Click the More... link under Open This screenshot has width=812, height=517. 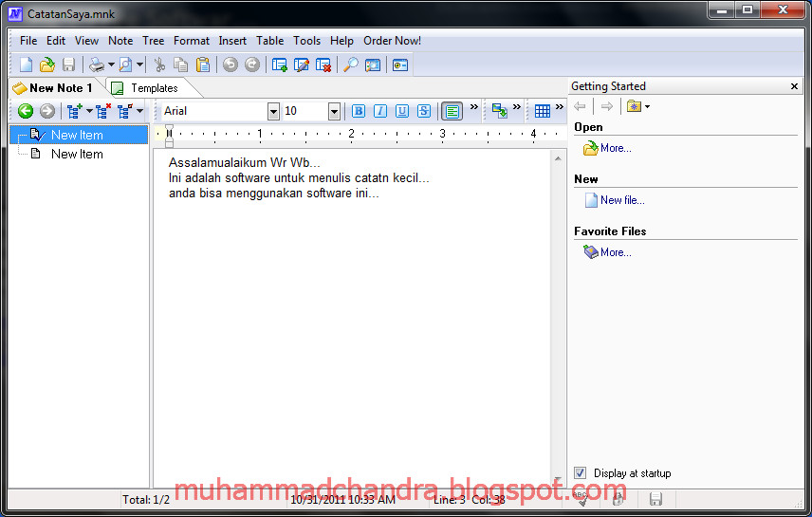coord(616,148)
